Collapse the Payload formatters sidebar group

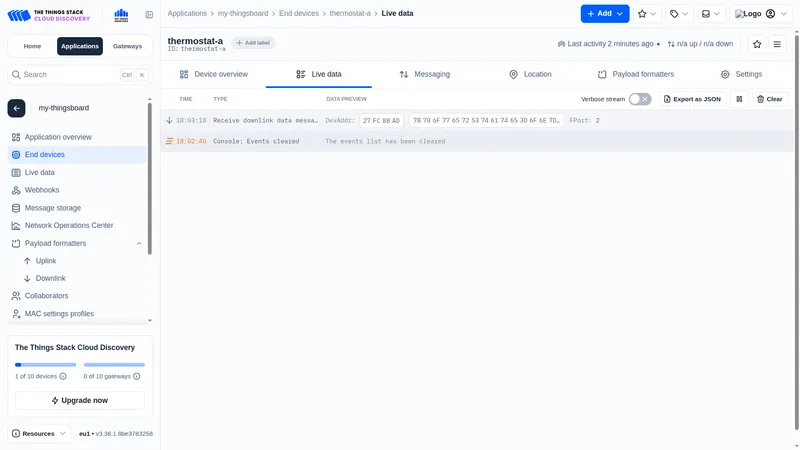pos(77,243)
